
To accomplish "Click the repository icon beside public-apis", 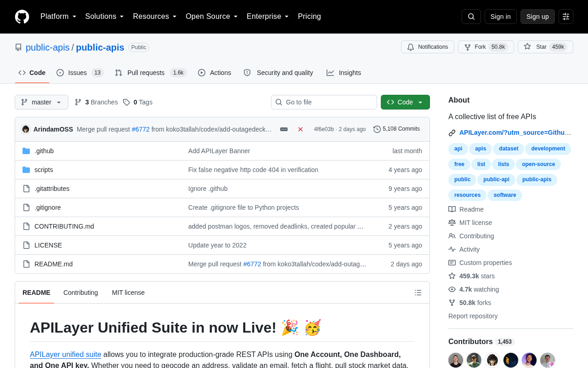I will tap(18, 47).
